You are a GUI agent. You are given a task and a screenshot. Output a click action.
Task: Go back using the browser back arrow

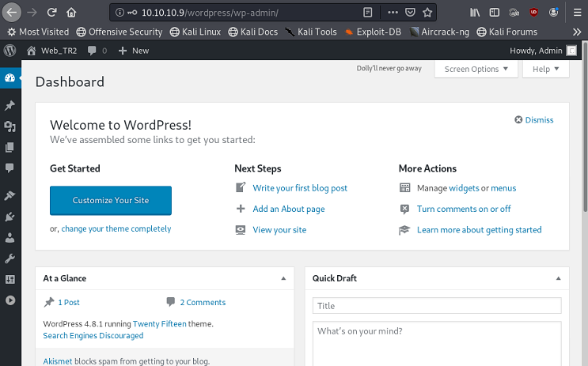pos(12,13)
